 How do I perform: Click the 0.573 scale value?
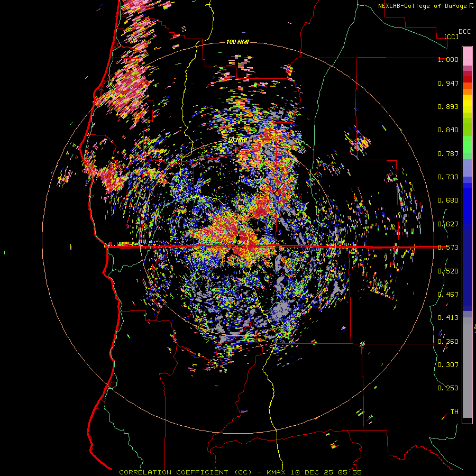[x=448, y=248]
